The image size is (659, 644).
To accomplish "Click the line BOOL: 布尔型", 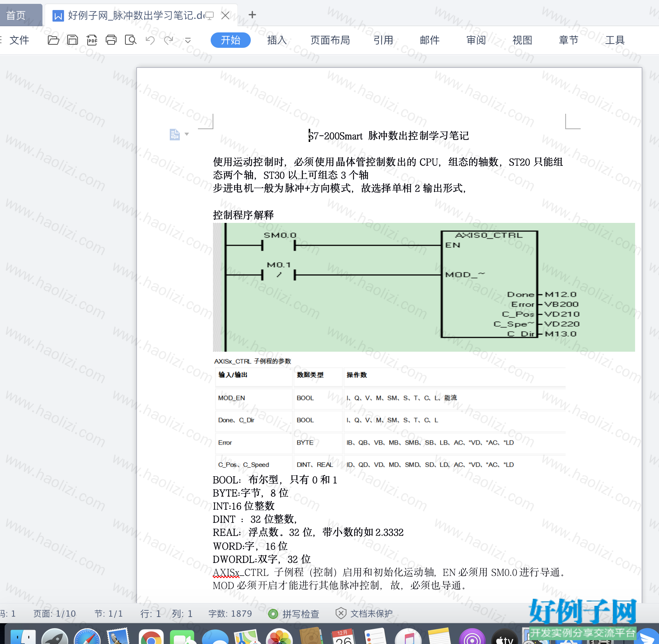I will coord(275,480).
